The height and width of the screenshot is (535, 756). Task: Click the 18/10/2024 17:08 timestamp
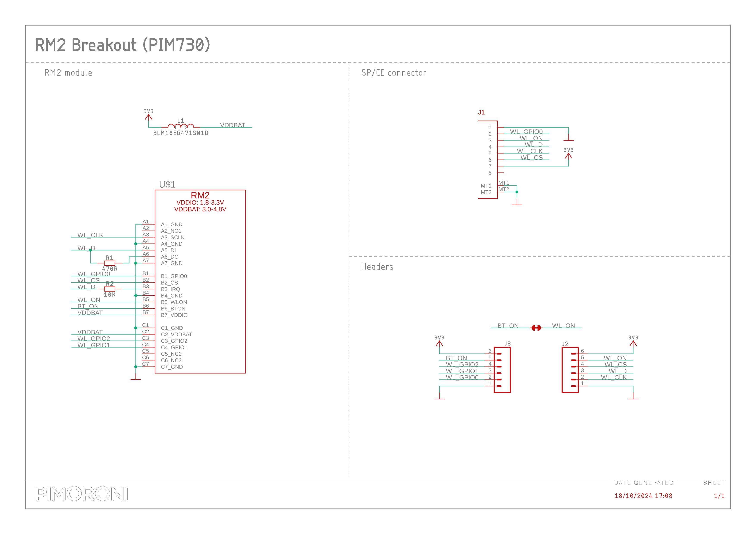[643, 496]
